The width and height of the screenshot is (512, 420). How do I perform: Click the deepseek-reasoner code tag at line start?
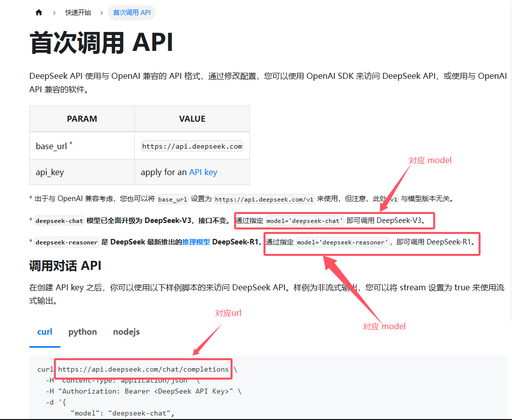(66, 242)
